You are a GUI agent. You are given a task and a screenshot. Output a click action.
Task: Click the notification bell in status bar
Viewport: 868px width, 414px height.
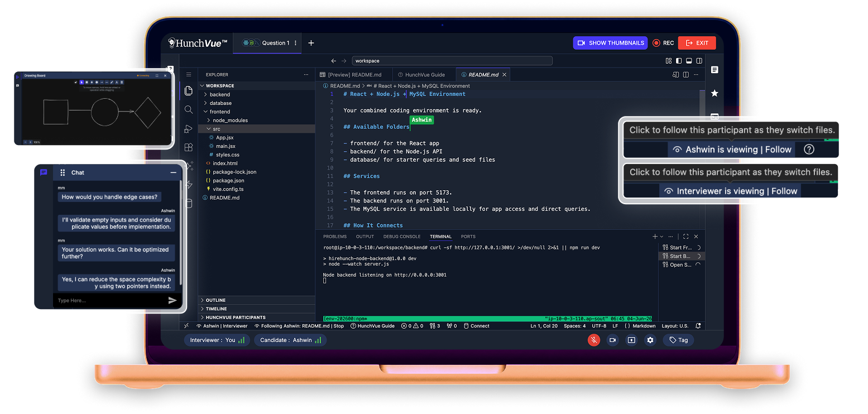(x=698, y=326)
